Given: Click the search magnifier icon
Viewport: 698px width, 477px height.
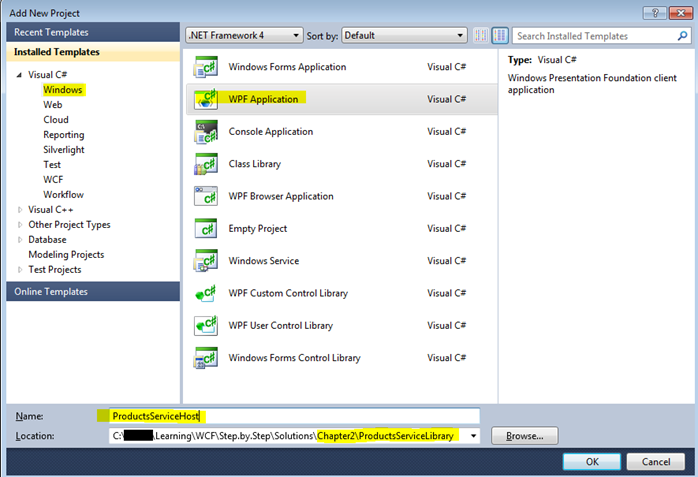Looking at the screenshot, I should (681, 36).
